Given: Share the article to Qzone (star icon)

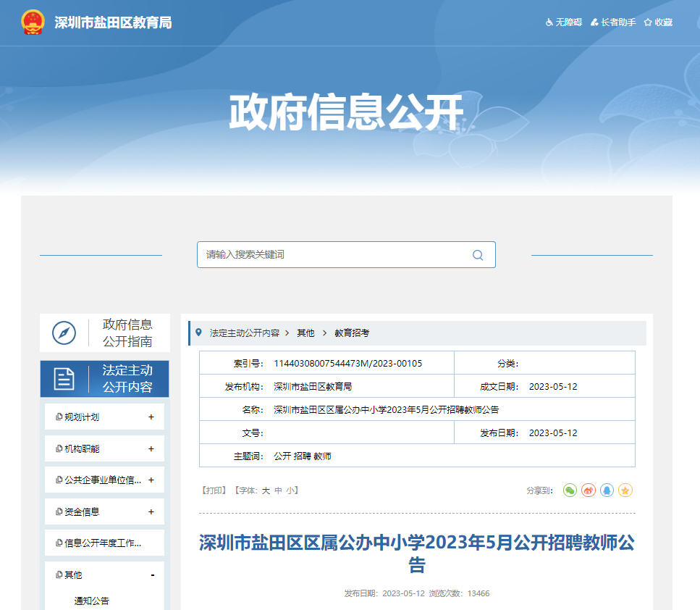Looking at the screenshot, I should (x=625, y=490).
